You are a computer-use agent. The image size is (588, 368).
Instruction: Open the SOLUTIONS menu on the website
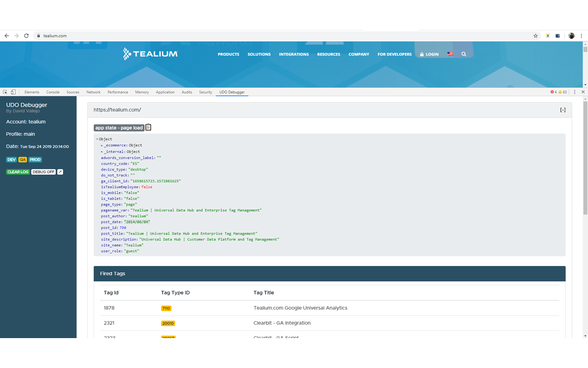pyautogui.click(x=259, y=54)
